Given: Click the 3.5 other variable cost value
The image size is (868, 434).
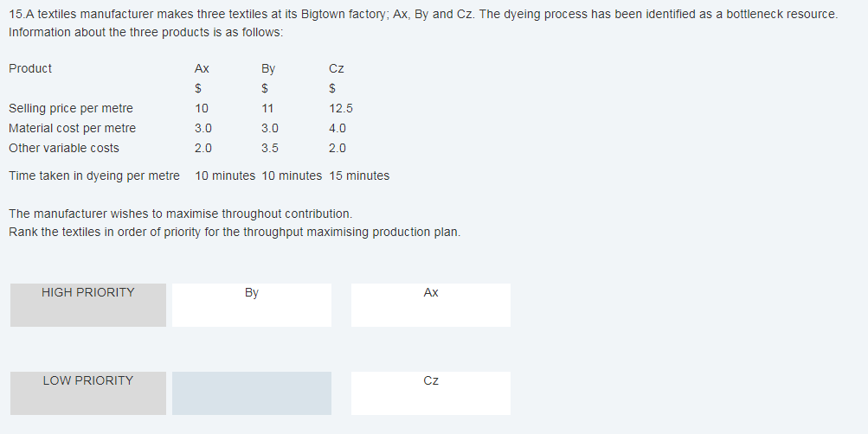Looking at the screenshot, I should coord(269,148).
